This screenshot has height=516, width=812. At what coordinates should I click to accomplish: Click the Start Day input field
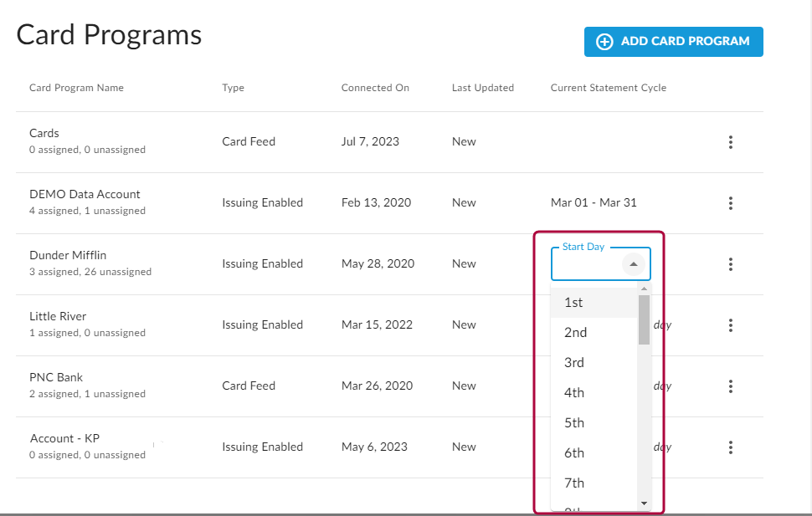(x=588, y=265)
